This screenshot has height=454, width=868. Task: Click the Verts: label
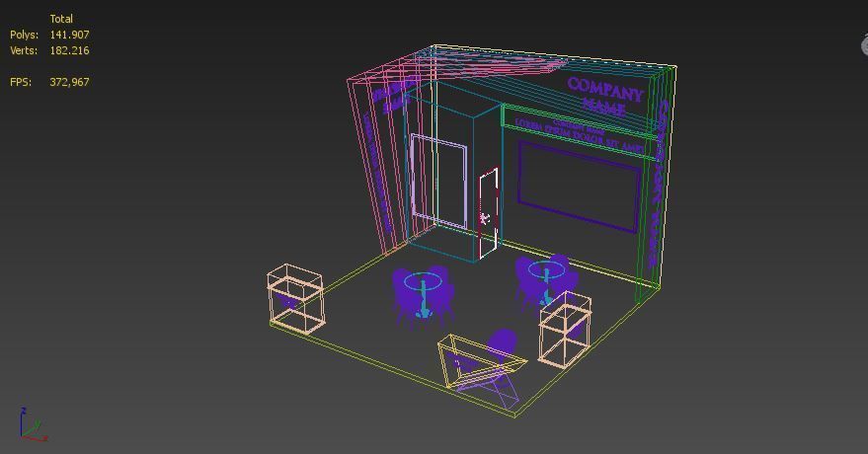(24, 50)
